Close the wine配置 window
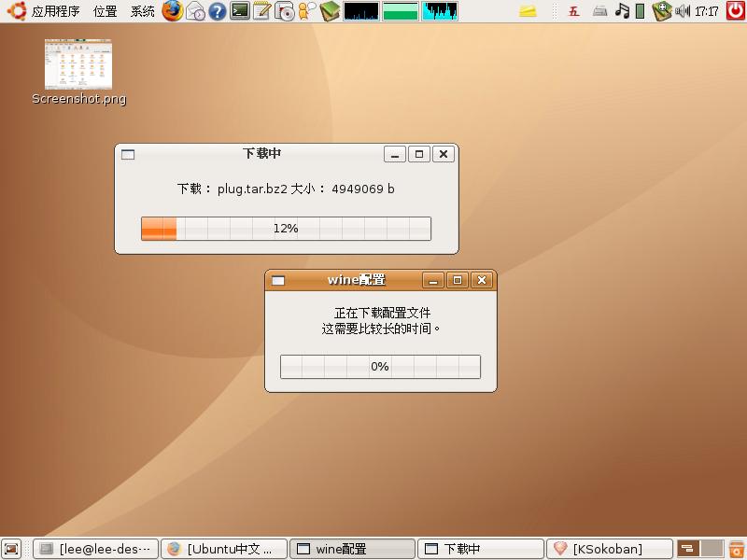 click(x=482, y=280)
